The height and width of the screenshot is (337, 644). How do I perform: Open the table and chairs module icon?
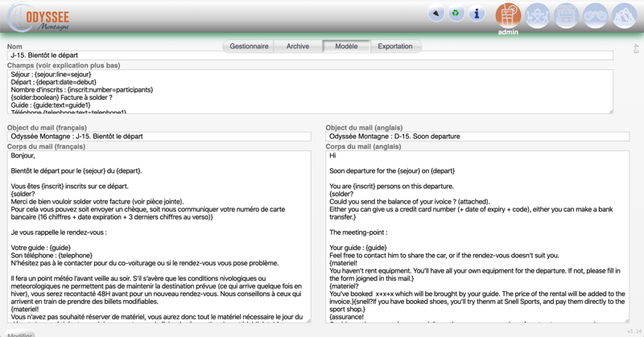537,15
